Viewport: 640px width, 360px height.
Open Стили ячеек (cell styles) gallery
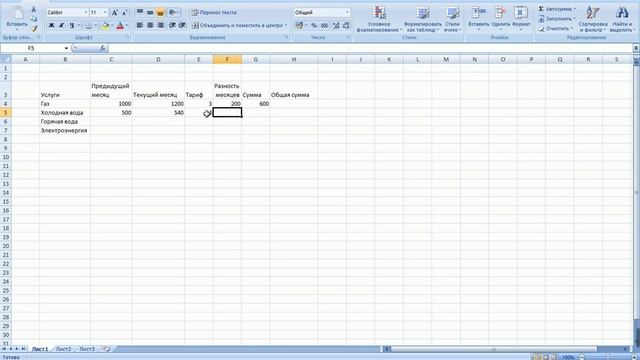click(452, 19)
